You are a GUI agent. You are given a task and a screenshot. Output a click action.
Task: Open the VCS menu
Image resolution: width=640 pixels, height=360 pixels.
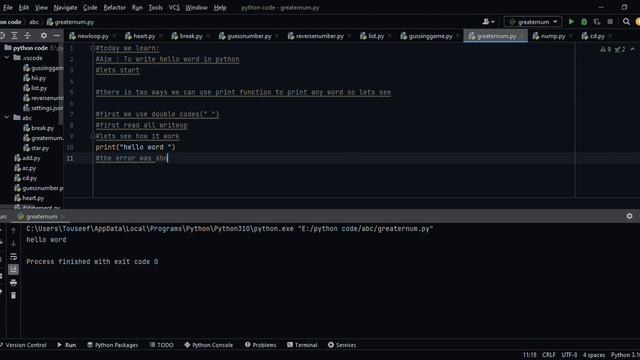click(174, 7)
